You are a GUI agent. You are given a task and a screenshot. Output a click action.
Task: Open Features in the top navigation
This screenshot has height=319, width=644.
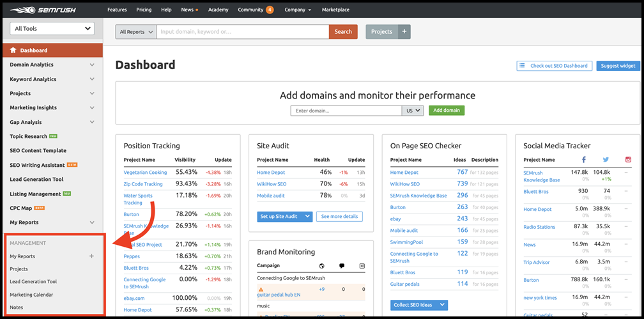pyautogui.click(x=117, y=10)
